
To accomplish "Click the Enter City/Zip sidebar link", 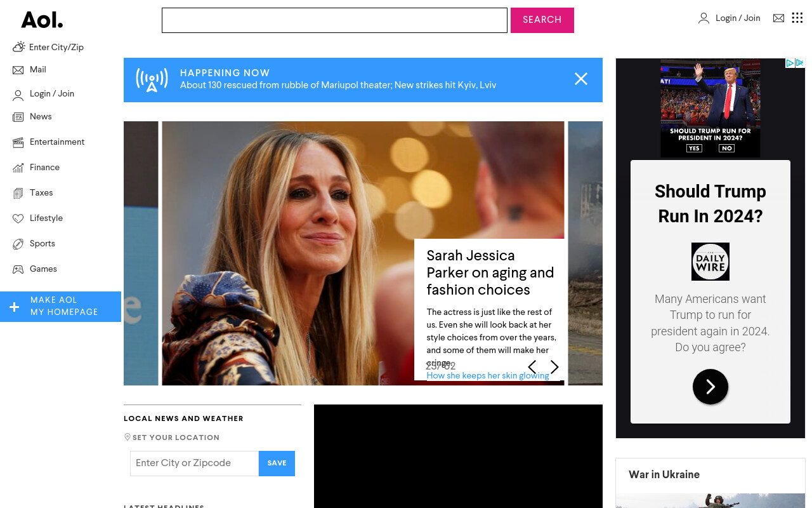I will (x=56, y=48).
